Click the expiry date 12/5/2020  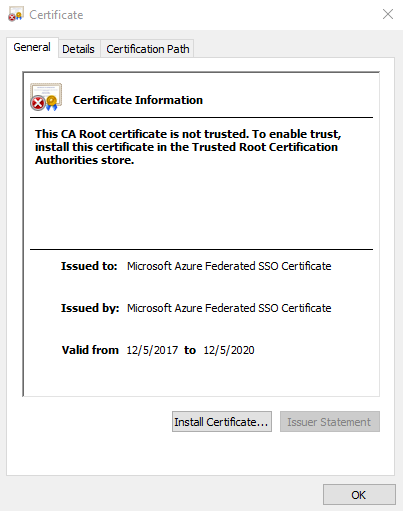[x=229, y=350]
